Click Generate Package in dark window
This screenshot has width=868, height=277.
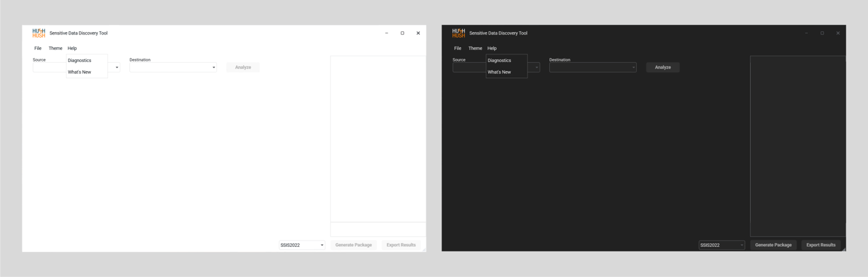pos(773,245)
